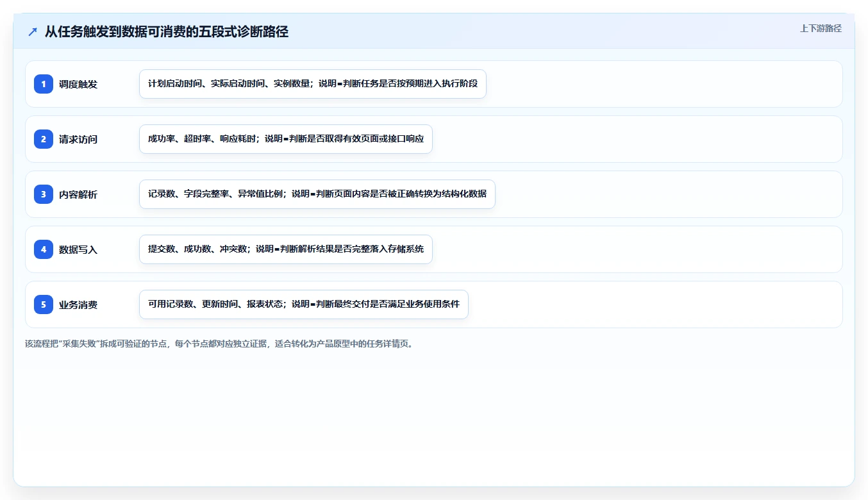Screen dimensions: 868x500
Task: Click the footer note starting 该流程把
Action: 220,344
